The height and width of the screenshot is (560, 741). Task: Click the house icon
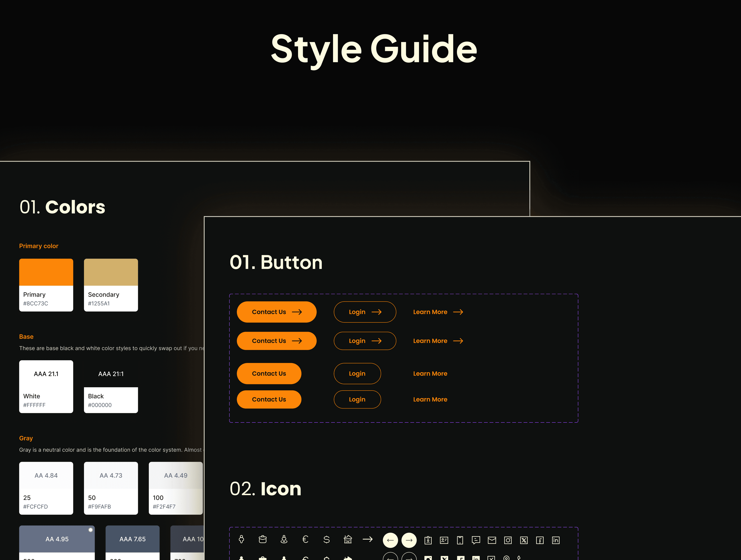(348, 539)
